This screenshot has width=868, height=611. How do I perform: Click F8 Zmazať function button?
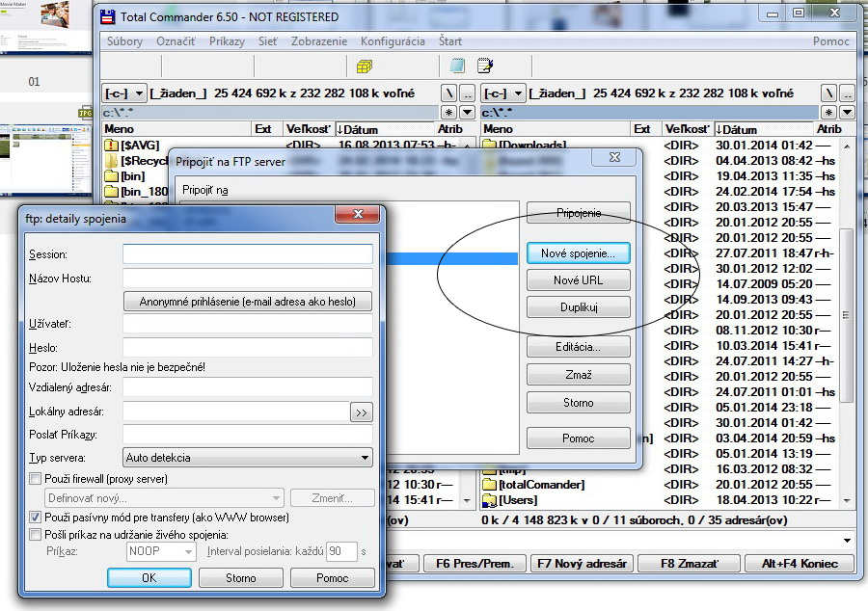point(690,564)
